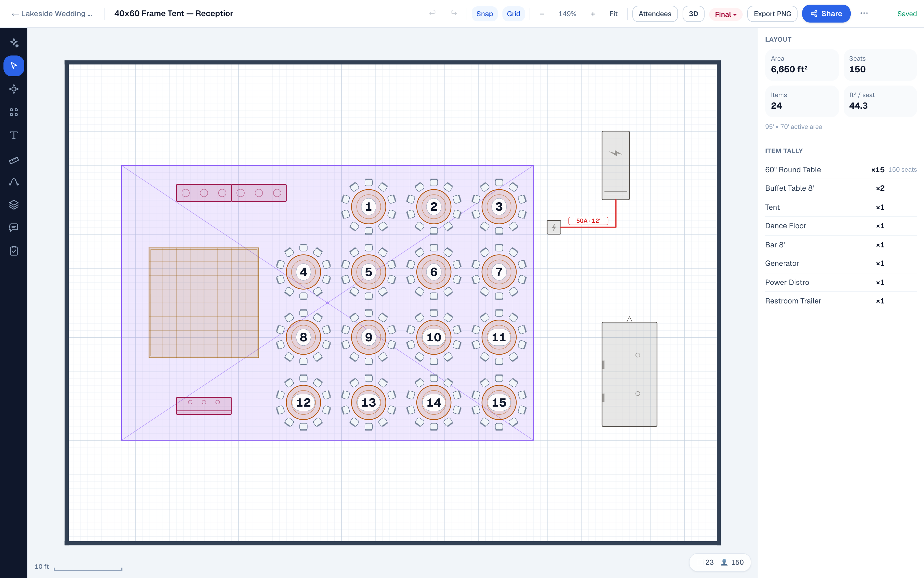Select the Dance Floor tally row
The width and height of the screenshot is (924, 578).
pos(840,226)
